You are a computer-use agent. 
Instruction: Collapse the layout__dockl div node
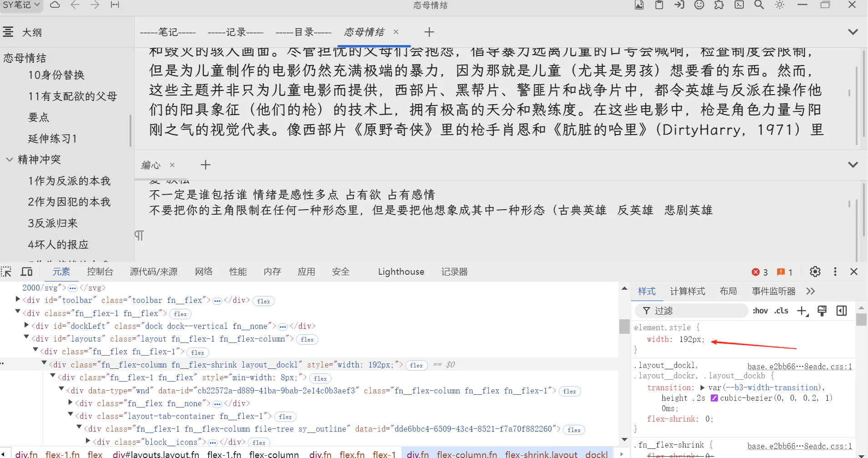44,362
